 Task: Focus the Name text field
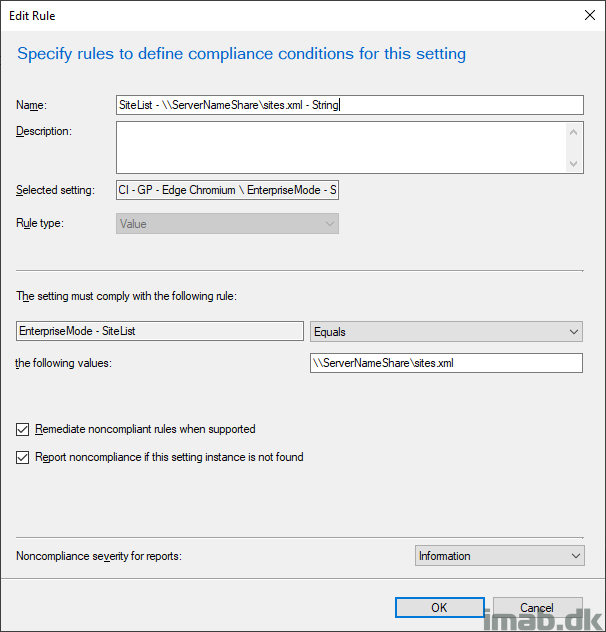coord(350,105)
